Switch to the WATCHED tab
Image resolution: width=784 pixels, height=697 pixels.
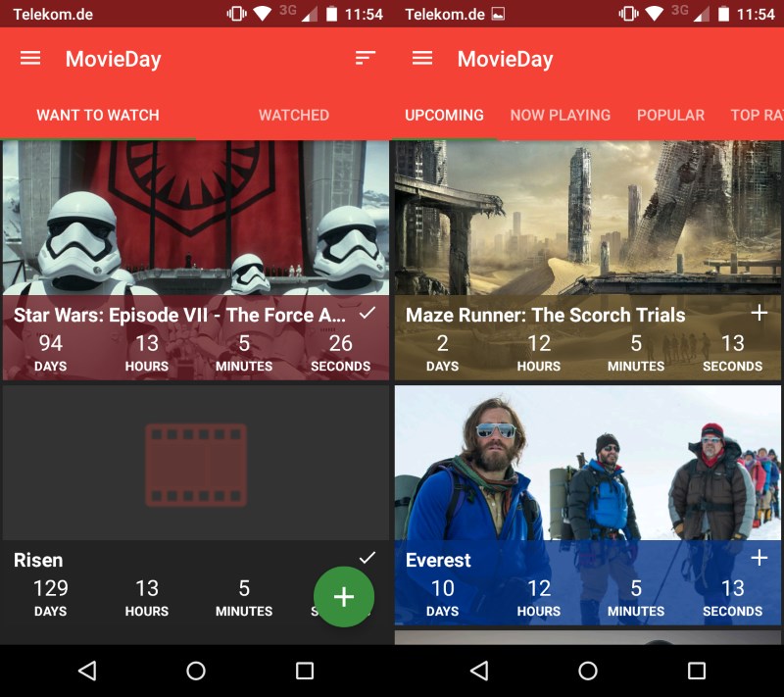pyautogui.click(x=294, y=115)
